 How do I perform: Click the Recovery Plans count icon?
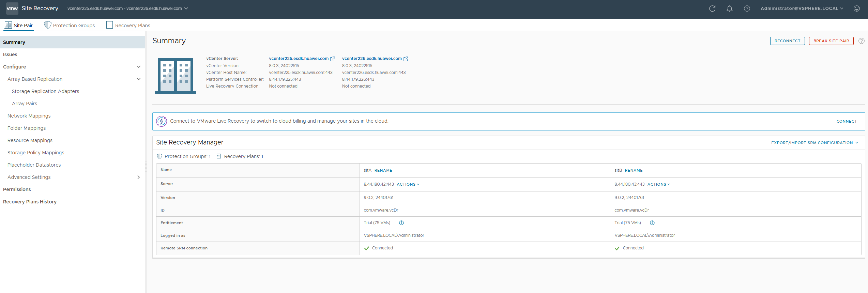click(x=219, y=156)
